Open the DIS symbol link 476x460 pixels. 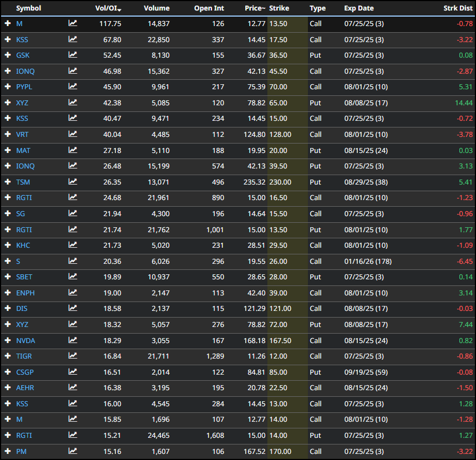pos(22,308)
